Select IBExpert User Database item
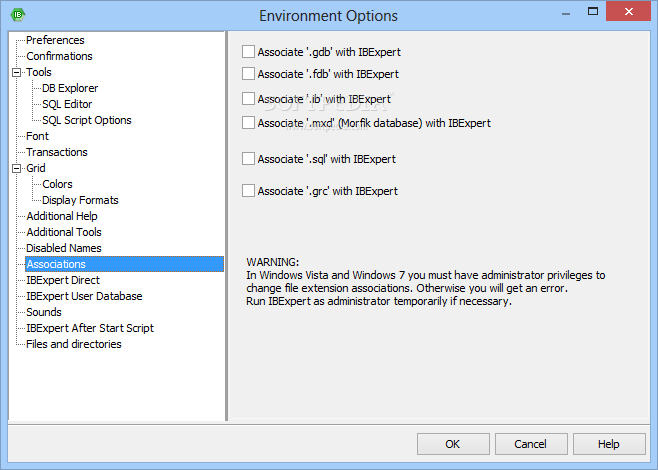The width and height of the screenshot is (658, 470). pos(84,296)
